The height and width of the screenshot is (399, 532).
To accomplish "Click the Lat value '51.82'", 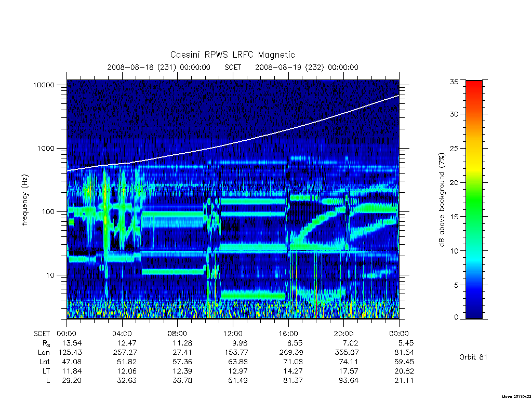I will point(127,362).
